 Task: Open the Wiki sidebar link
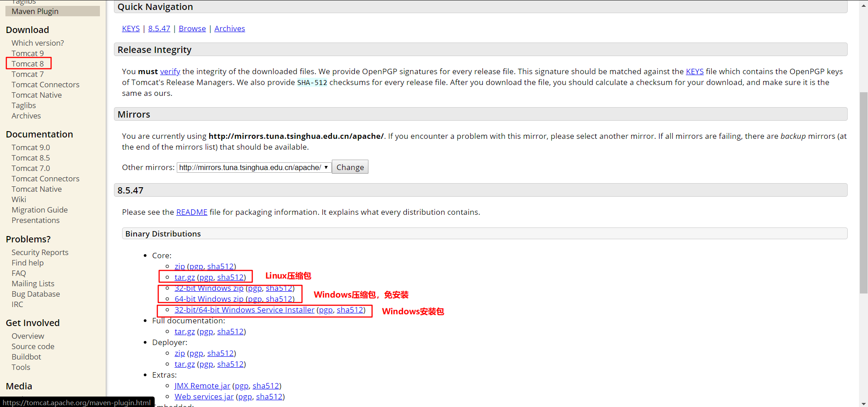point(19,199)
